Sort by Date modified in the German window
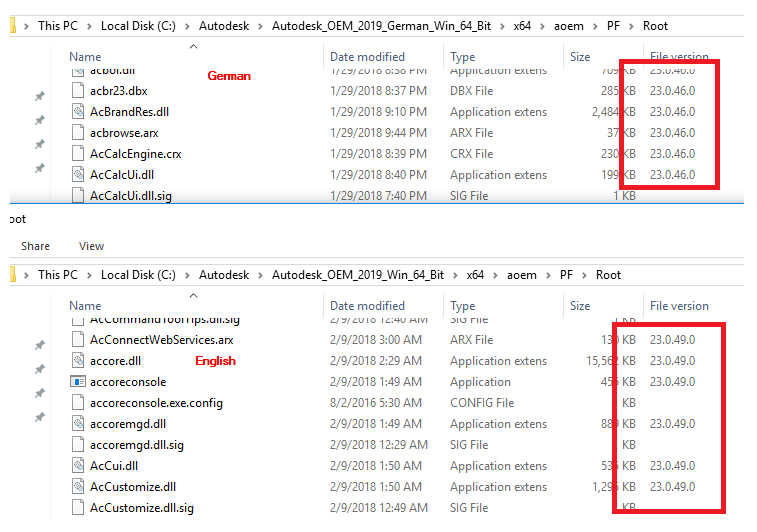 pyautogui.click(x=367, y=57)
